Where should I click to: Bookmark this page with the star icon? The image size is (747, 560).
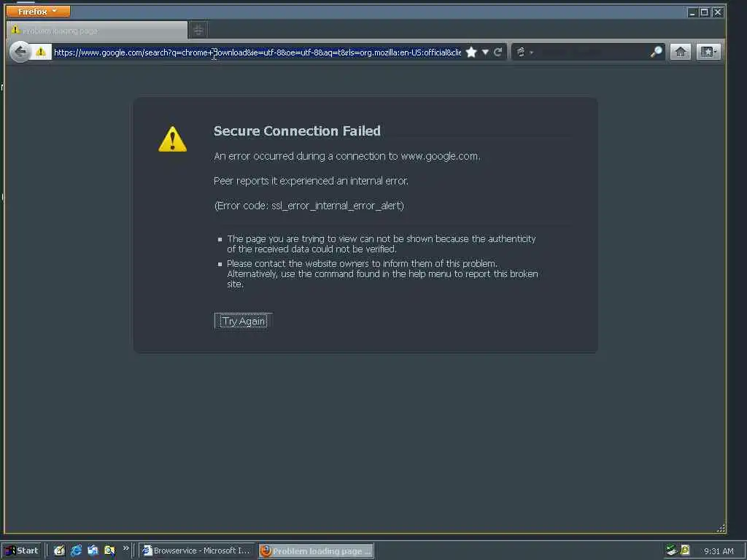point(471,52)
